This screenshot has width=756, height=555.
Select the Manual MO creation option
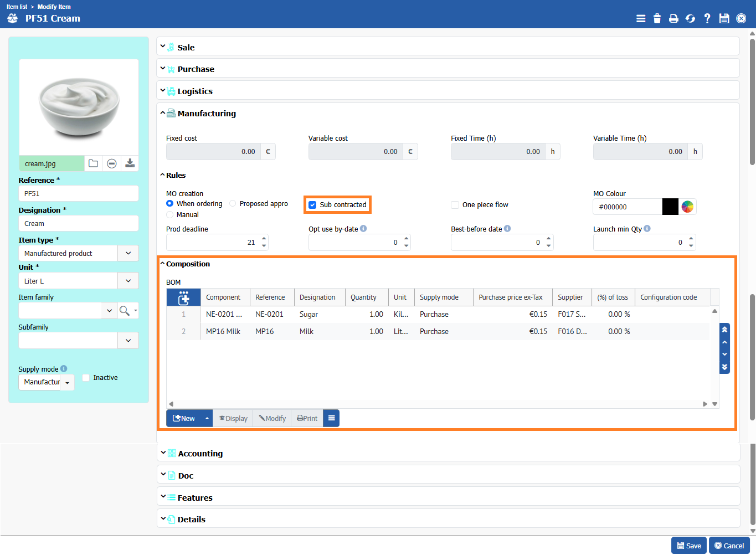(x=170, y=214)
